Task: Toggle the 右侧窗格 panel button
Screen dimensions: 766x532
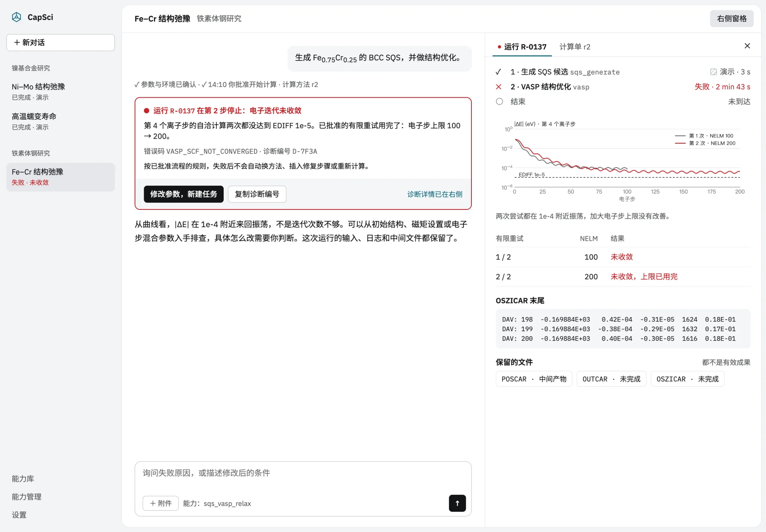Action: click(x=732, y=18)
